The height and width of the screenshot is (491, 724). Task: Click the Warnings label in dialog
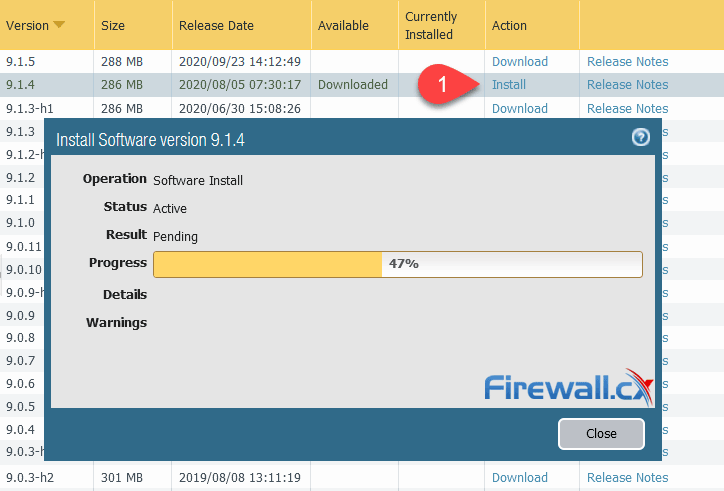pyautogui.click(x=116, y=322)
